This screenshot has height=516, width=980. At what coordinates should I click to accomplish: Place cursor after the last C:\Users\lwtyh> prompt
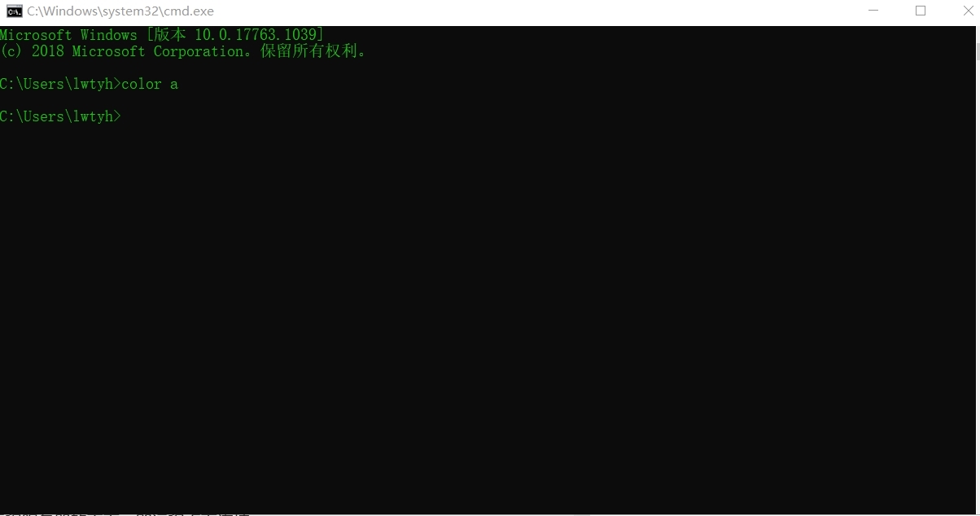pyautogui.click(x=125, y=116)
